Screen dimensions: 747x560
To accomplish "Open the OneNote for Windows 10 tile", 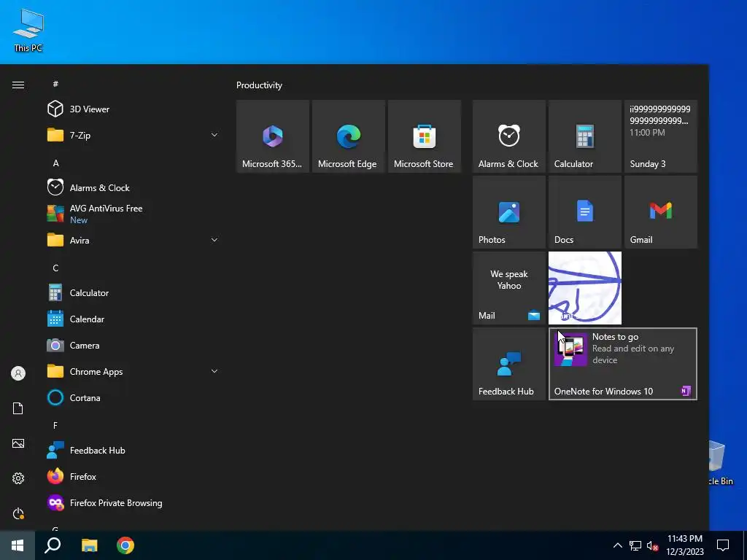I will click(x=623, y=364).
